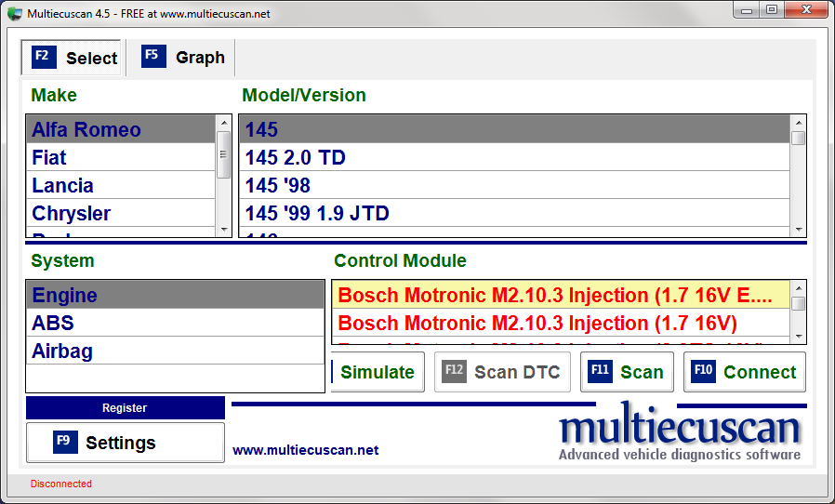Pick the 145 '99 1.9 JTD model
This screenshot has width=835, height=504.
click(514, 213)
